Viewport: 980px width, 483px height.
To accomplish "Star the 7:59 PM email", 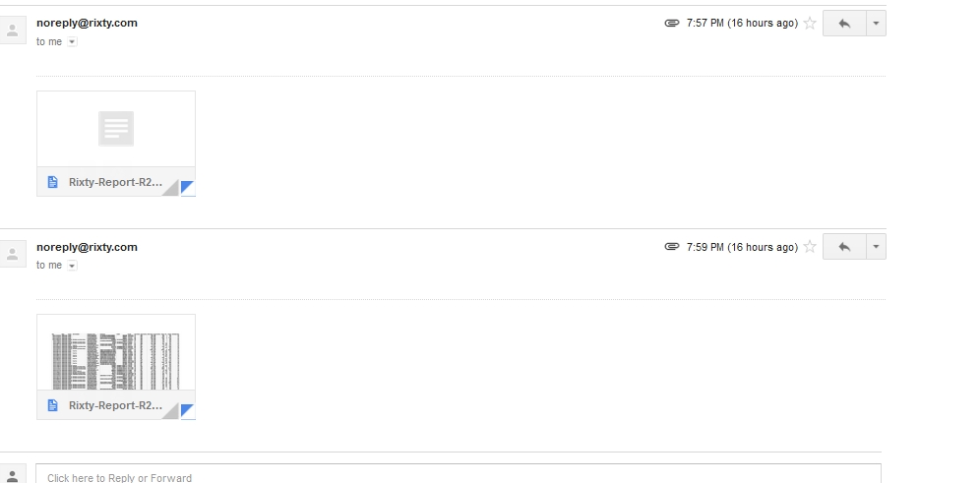I will (x=810, y=247).
